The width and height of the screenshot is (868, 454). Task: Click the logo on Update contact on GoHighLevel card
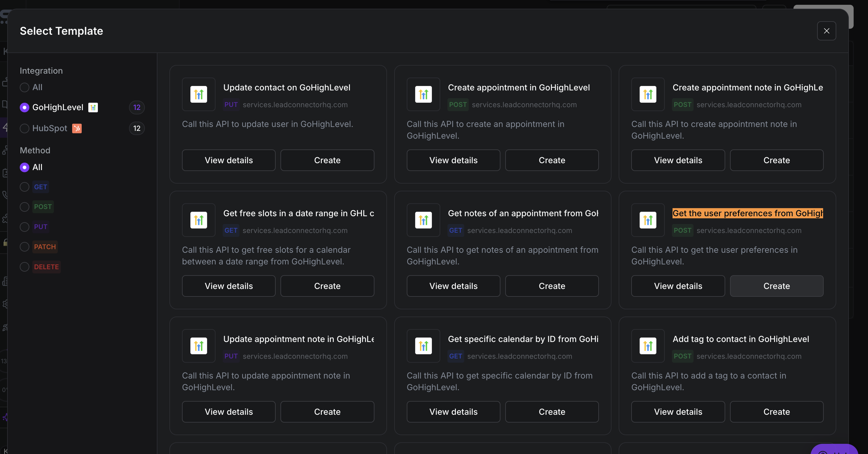tap(198, 94)
